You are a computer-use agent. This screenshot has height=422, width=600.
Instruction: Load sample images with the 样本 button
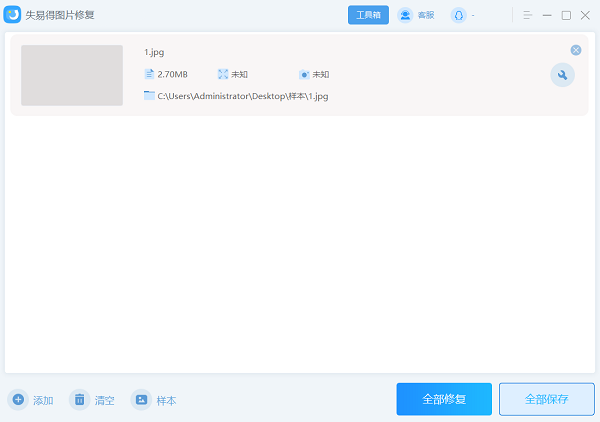click(x=154, y=400)
